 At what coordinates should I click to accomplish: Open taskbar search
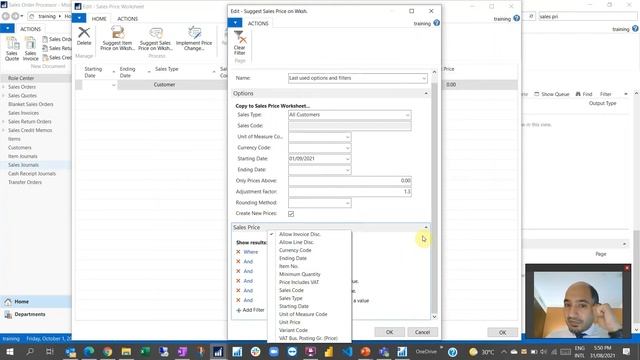30,351
